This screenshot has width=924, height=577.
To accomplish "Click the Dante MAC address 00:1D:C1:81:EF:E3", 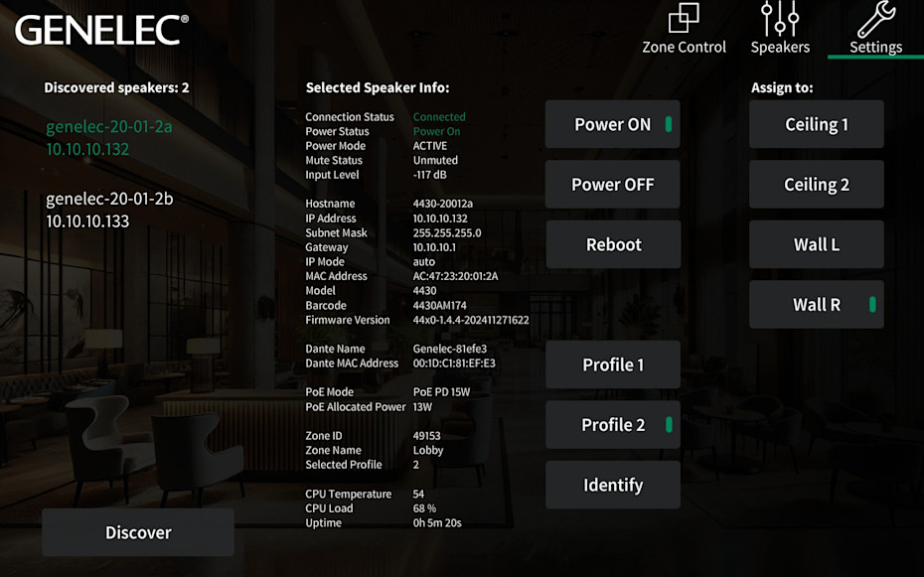I will click(454, 363).
